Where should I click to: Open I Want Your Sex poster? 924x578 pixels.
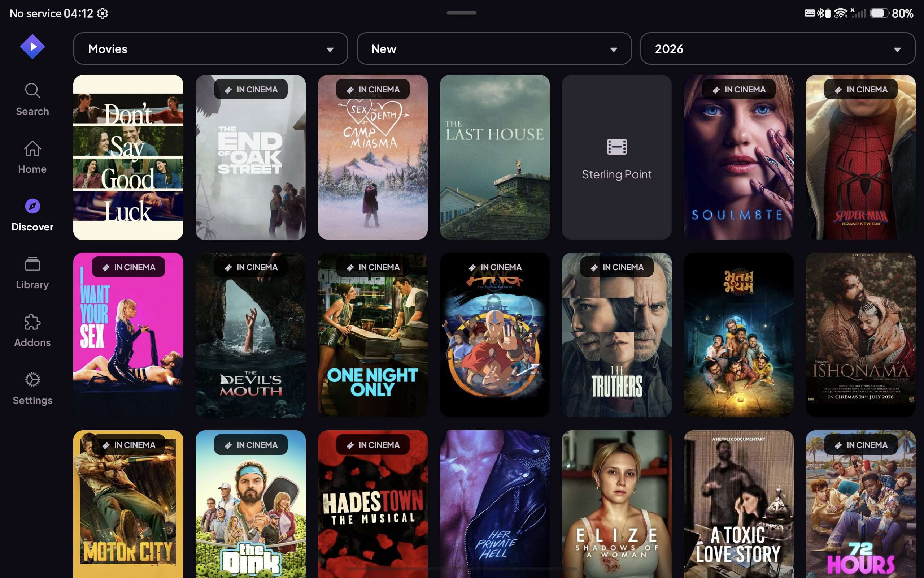click(x=128, y=335)
